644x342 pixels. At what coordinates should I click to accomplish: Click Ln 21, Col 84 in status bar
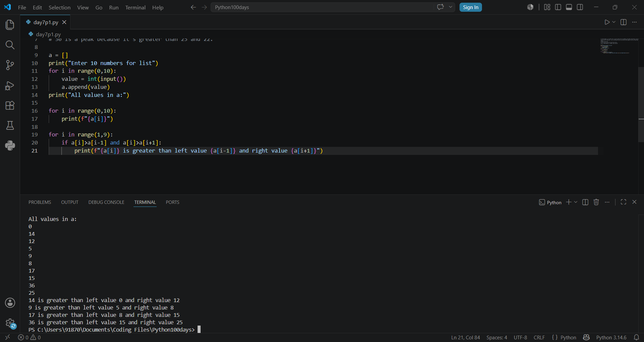click(x=466, y=337)
